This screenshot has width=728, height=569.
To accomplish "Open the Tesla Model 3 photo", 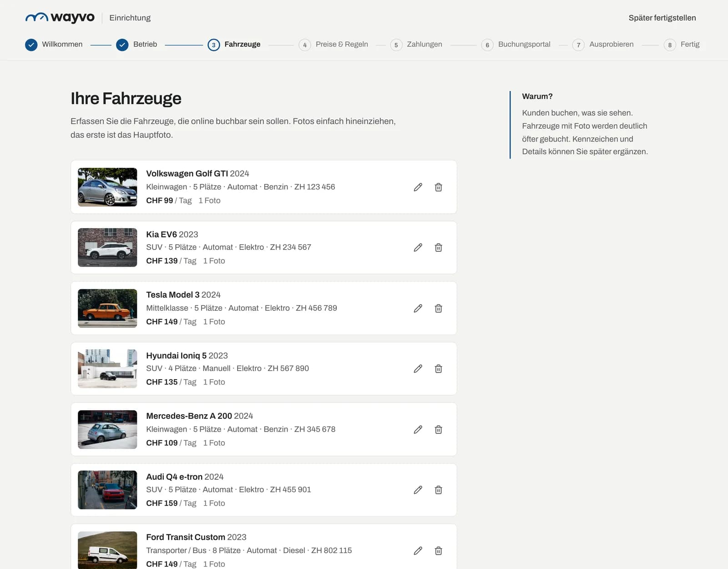I will click(x=107, y=308).
